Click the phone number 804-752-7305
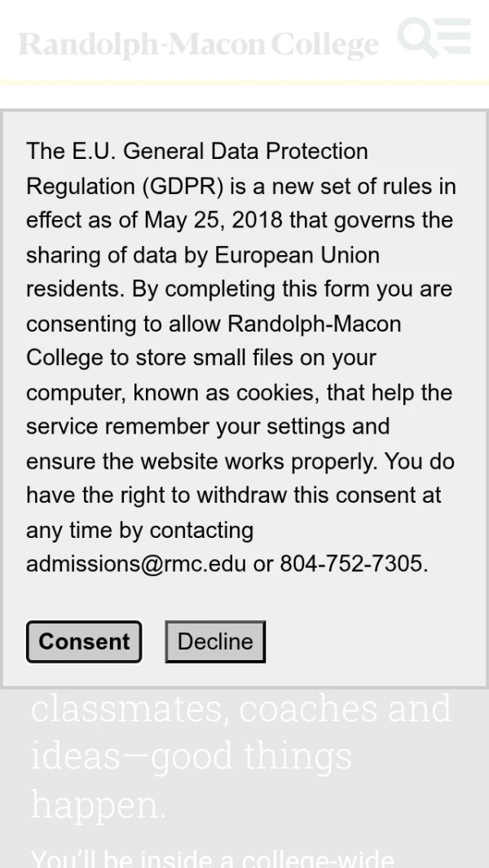Image resolution: width=489 pixels, height=868 pixels. pos(352,564)
